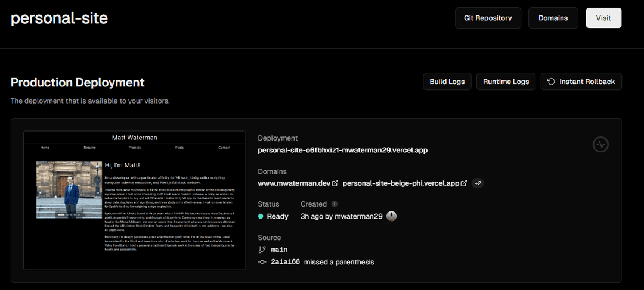
Task: Click the green status dot beside Ready
Action: (261, 216)
